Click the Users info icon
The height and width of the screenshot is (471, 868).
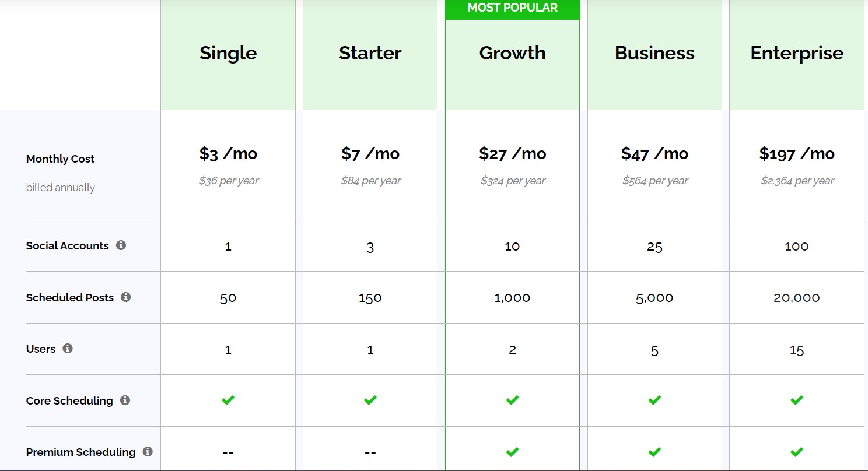[68, 349]
